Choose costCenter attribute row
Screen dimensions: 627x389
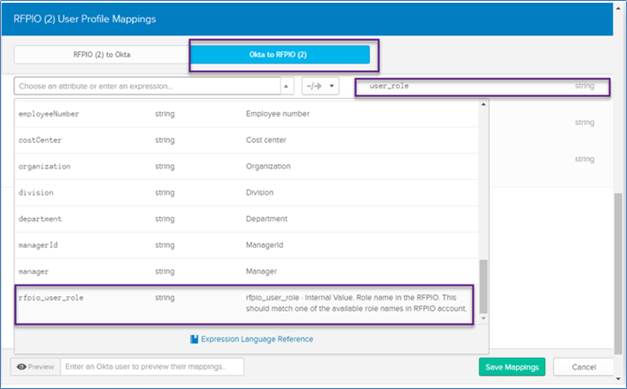point(246,140)
